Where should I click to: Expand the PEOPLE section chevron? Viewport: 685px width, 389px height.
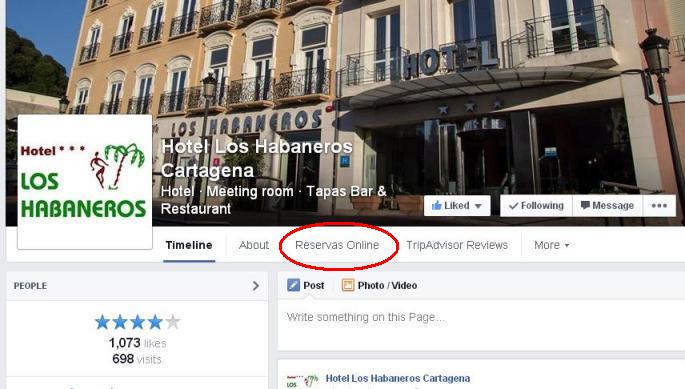256,286
